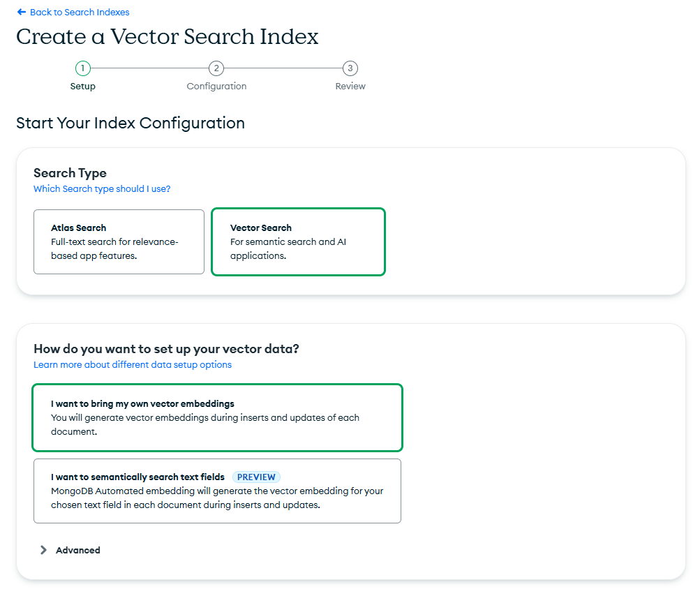Viewport: 700px width, 596px height.
Task: Choose "I want to semantically search text fields"
Action: [217, 491]
